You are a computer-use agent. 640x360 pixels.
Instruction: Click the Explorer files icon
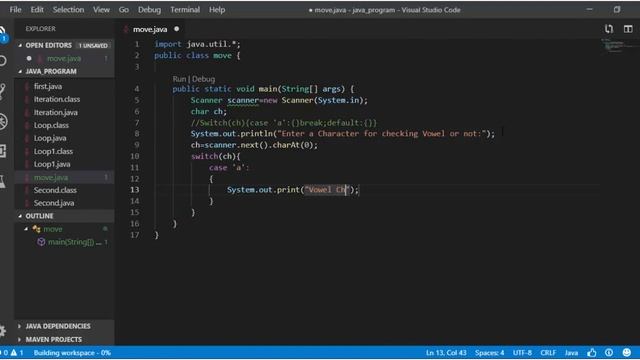click(2, 33)
